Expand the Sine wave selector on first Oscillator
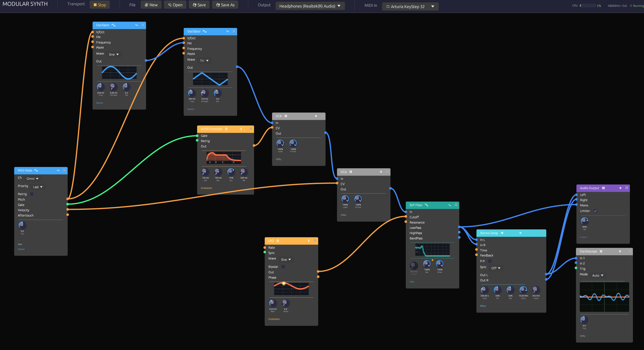 click(x=114, y=54)
